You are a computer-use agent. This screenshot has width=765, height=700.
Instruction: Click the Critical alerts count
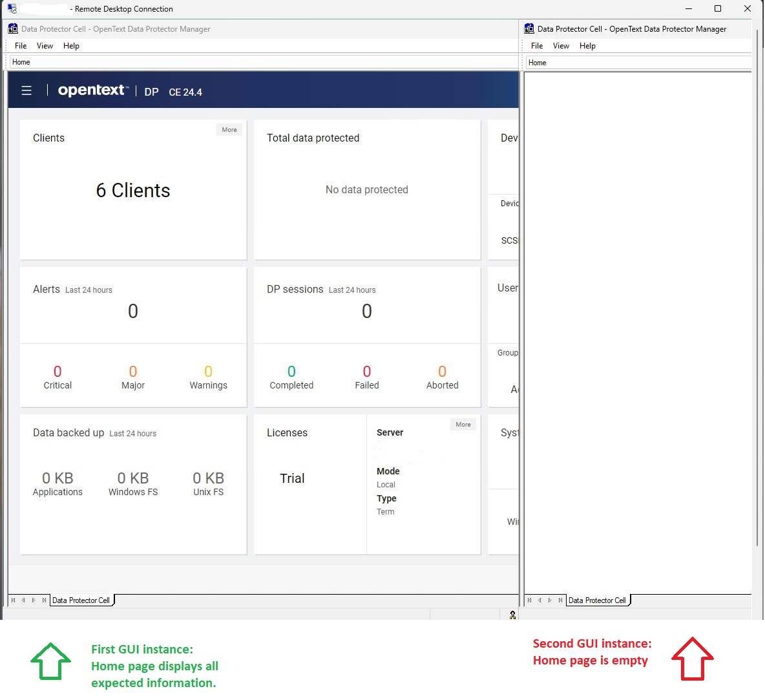(x=58, y=372)
